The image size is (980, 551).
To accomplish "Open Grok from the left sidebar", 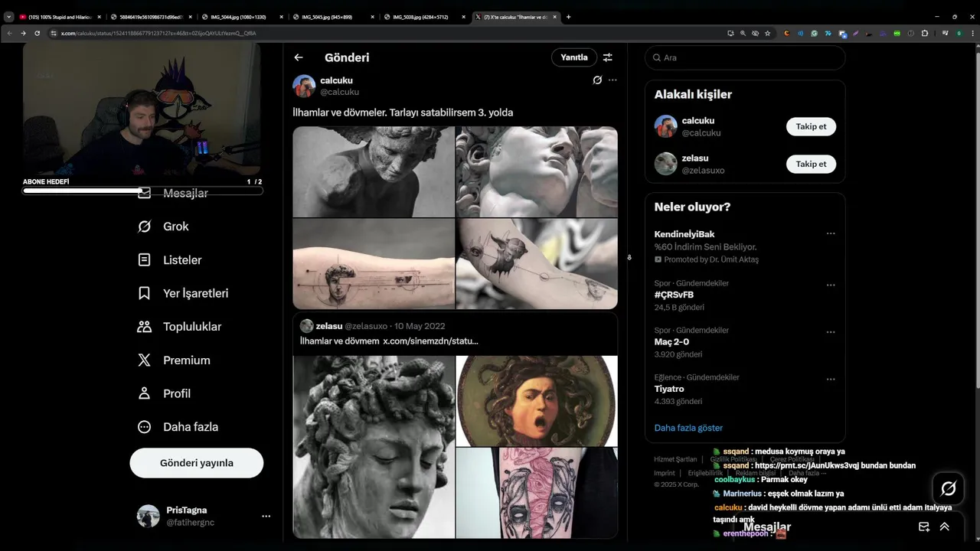I will tap(162, 227).
